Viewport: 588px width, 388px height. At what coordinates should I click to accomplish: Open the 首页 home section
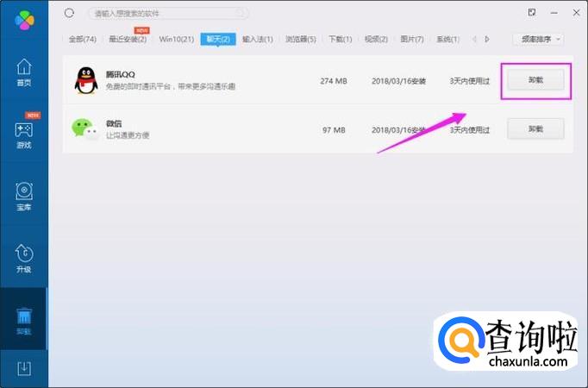24,72
